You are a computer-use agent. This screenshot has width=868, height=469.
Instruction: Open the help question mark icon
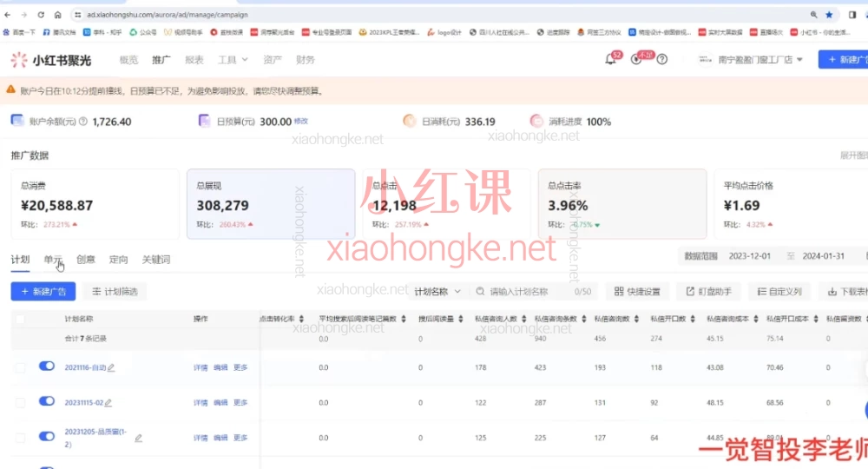tap(662, 59)
